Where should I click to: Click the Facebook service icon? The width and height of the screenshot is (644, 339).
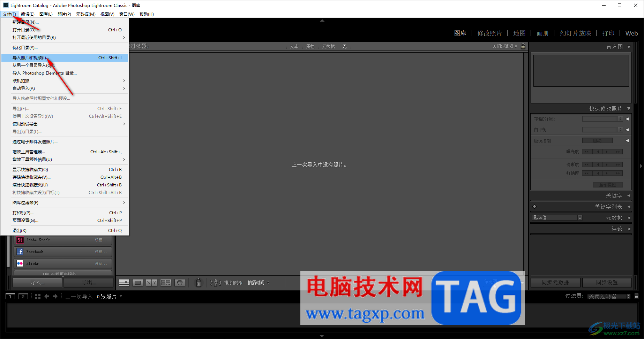tap(20, 252)
